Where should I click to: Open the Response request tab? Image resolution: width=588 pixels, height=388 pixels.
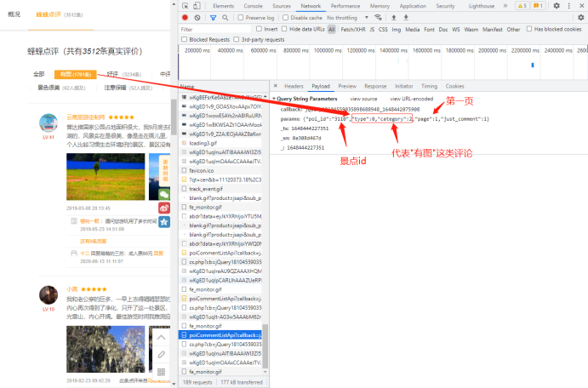pos(375,86)
